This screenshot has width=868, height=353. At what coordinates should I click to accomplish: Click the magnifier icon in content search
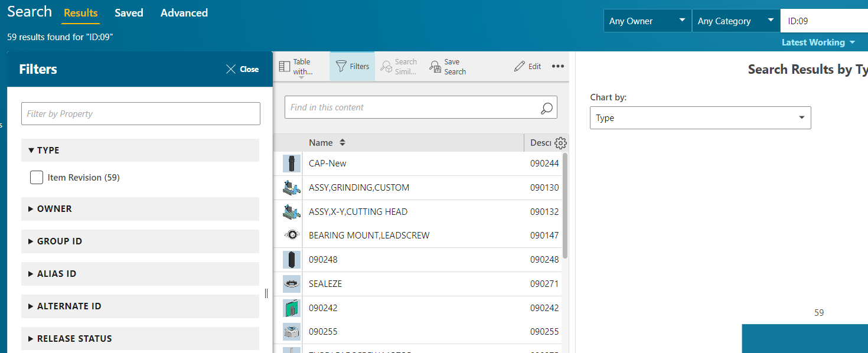tap(546, 107)
